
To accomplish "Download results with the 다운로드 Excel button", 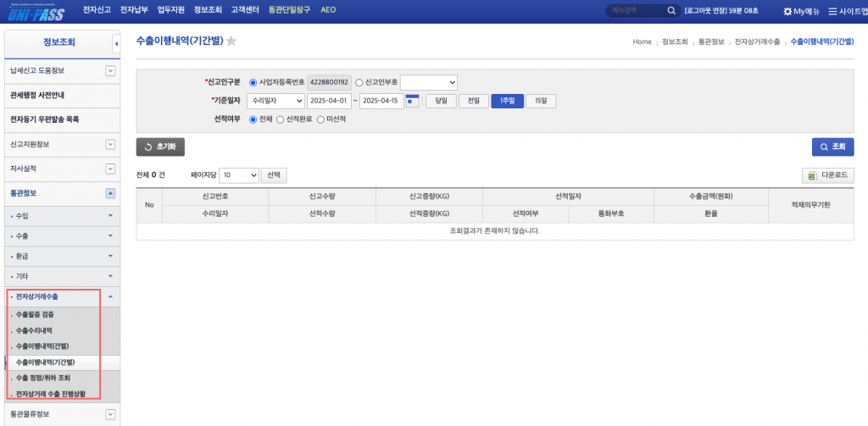I will click(x=828, y=175).
